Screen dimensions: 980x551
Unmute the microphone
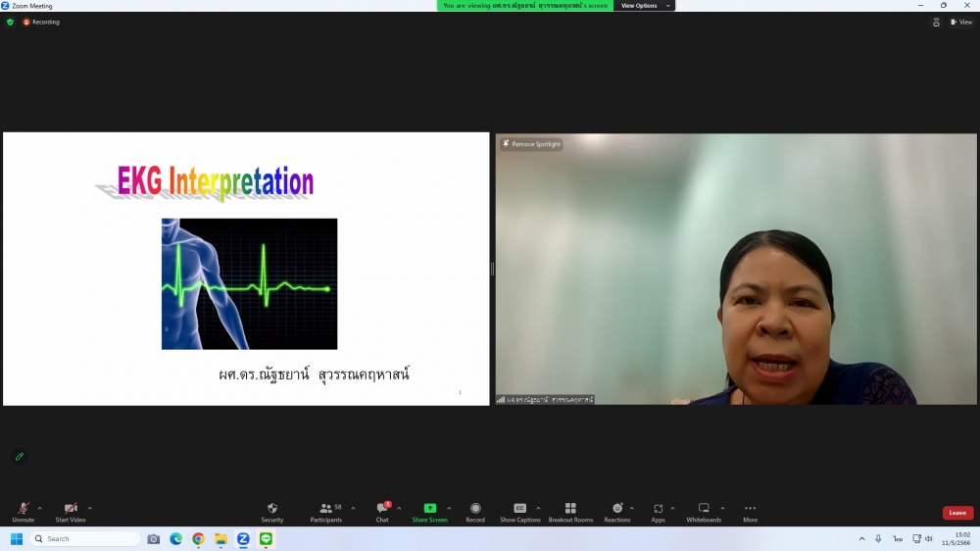[23, 509]
